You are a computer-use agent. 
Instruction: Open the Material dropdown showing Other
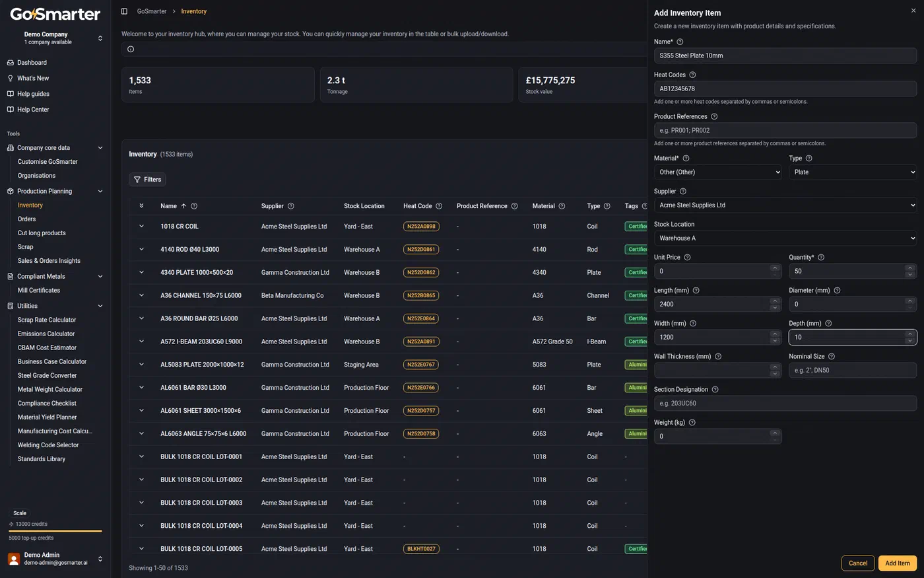(717, 172)
